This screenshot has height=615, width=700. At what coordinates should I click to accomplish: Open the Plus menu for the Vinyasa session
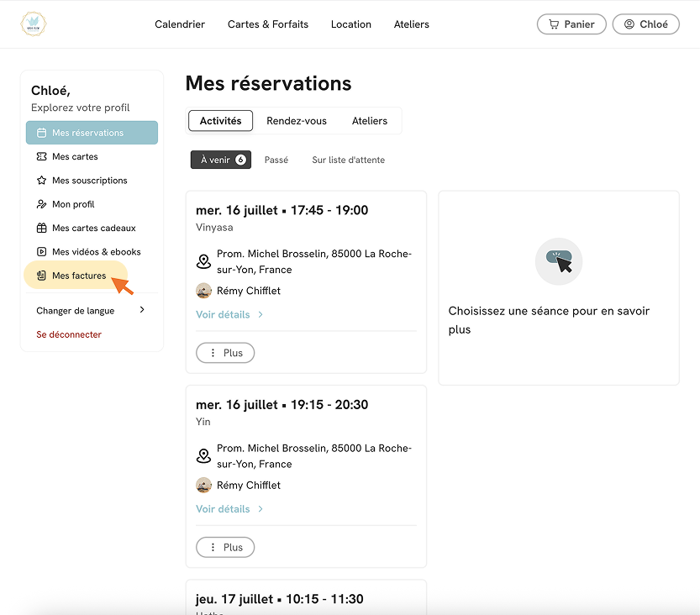[225, 353]
